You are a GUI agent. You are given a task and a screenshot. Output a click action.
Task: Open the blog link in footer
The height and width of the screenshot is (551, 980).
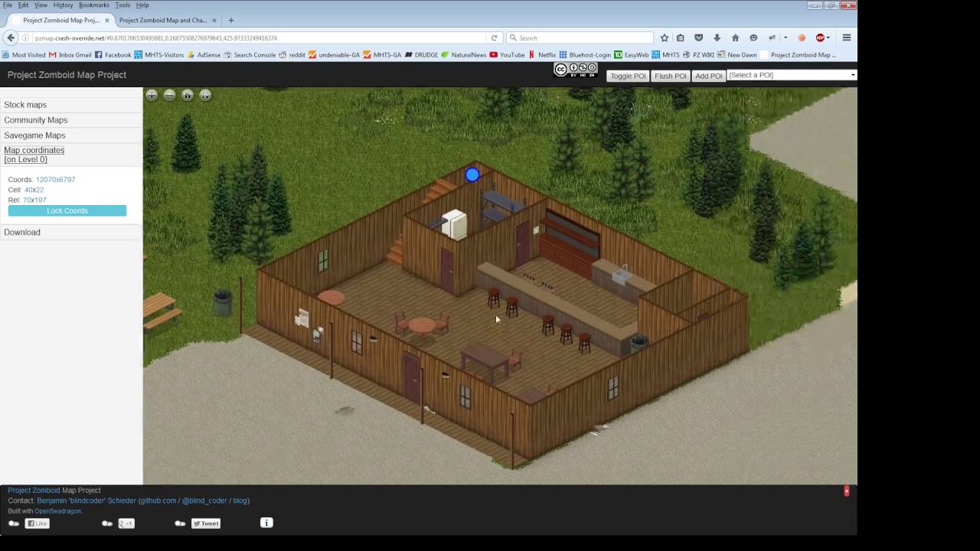[x=240, y=500]
